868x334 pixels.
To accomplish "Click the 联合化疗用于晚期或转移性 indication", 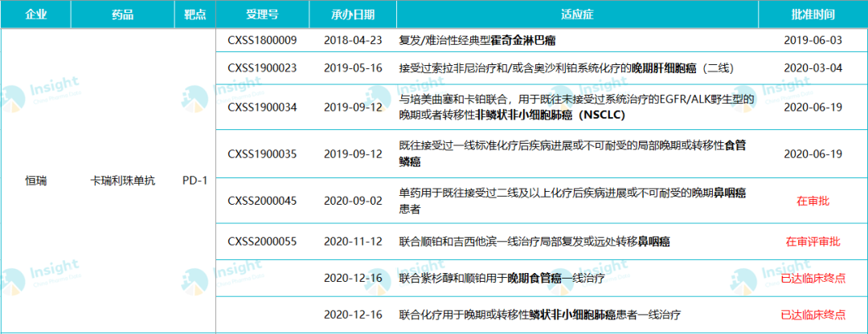I will point(540,316).
